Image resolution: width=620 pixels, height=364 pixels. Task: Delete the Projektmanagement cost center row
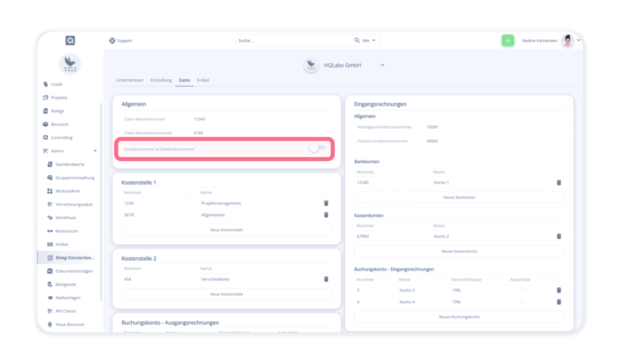click(x=326, y=203)
